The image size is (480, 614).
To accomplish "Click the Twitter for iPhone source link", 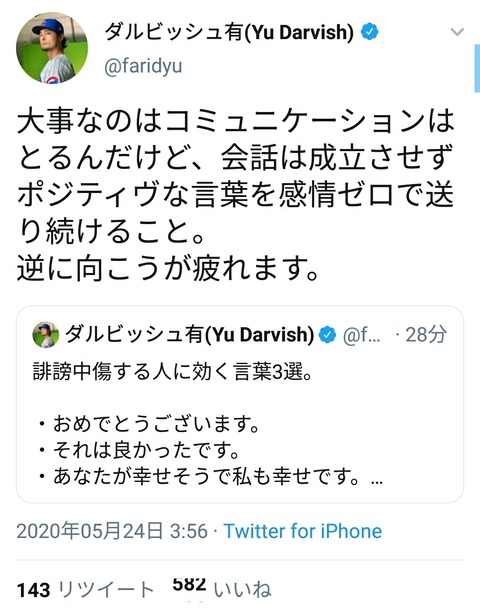I will coord(303,531).
